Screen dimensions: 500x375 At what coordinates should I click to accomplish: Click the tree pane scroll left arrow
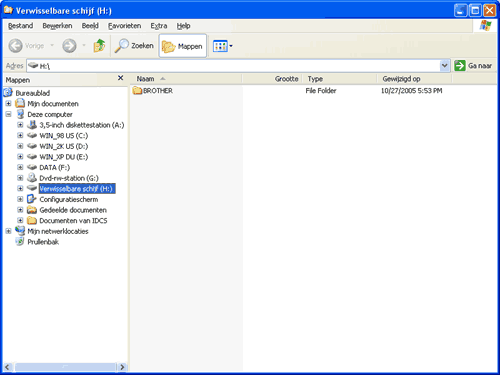(8, 367)
